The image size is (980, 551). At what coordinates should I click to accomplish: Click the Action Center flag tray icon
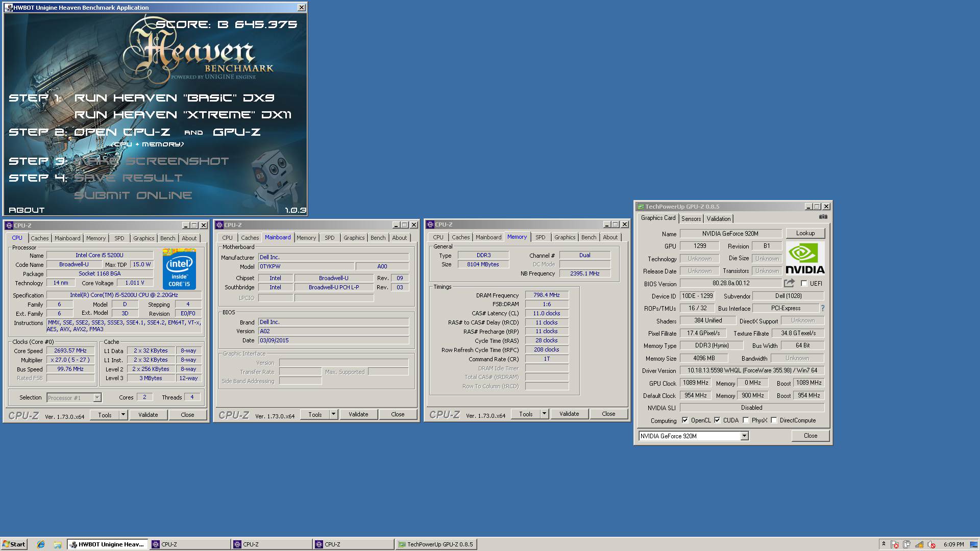click(x=895, y=544)
